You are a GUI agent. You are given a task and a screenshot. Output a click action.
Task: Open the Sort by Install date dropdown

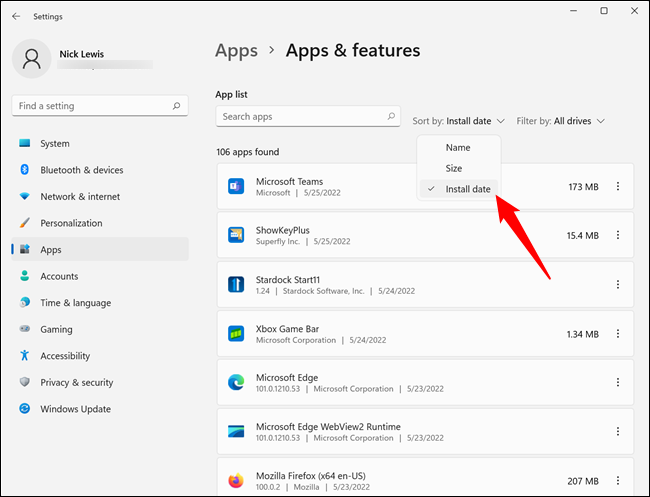(458, 121)
